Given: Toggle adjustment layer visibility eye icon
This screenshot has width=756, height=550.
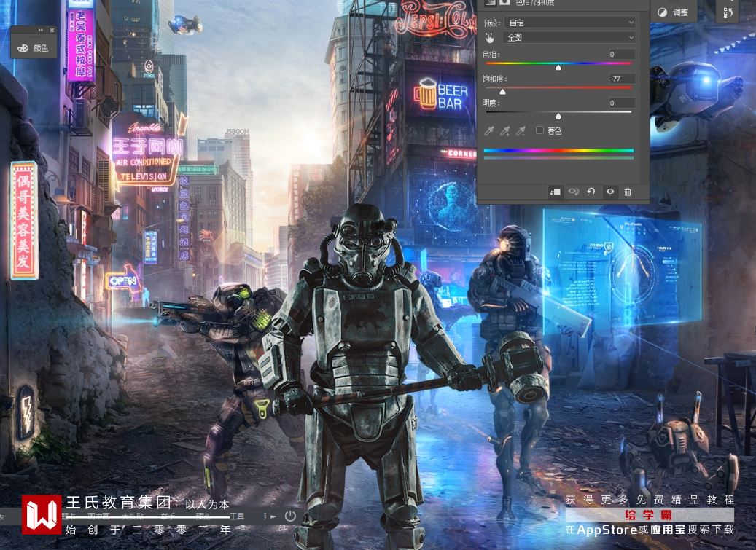Looking at the screenshot, I should tap(610, 192).
